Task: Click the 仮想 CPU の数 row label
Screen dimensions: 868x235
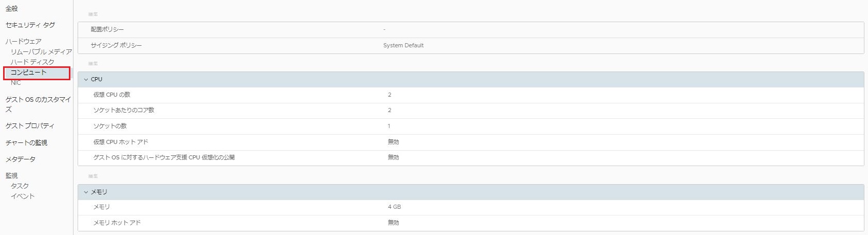Action: tap(112, 95)
